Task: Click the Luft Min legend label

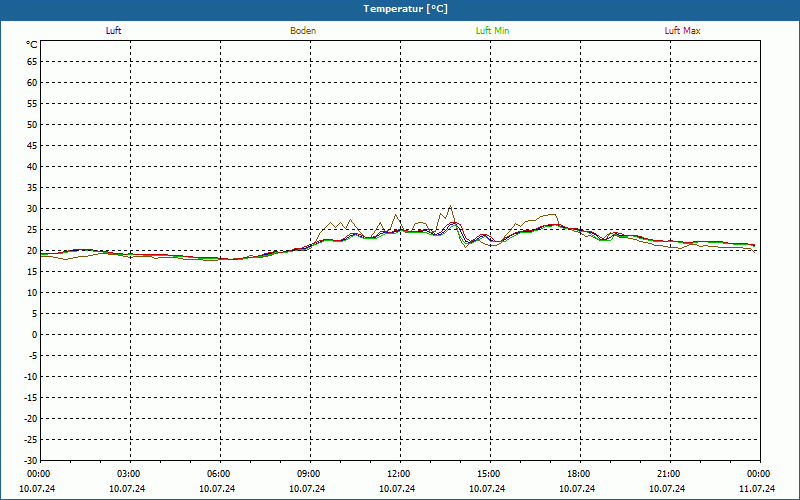Action: point(492,31)
